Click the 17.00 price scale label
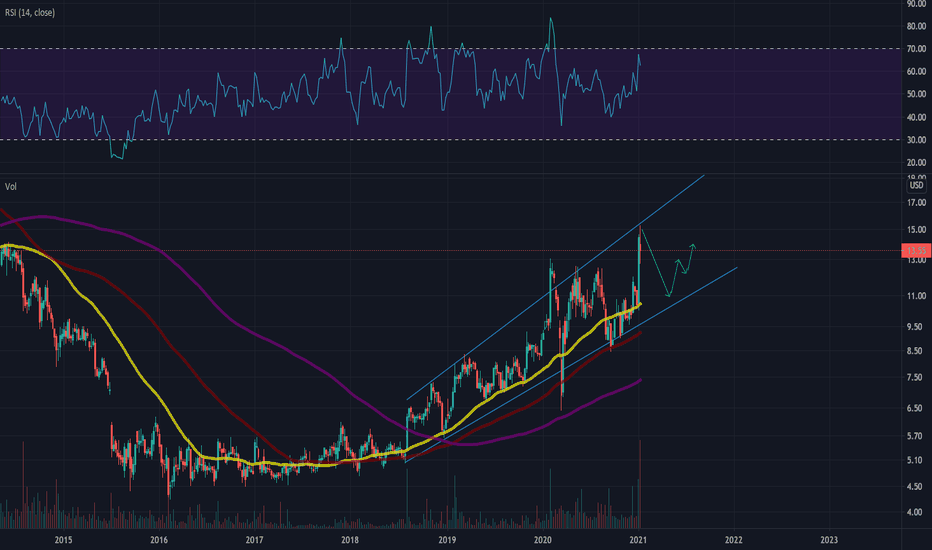Viewport: 932px width, 550px height. (917, 203)
